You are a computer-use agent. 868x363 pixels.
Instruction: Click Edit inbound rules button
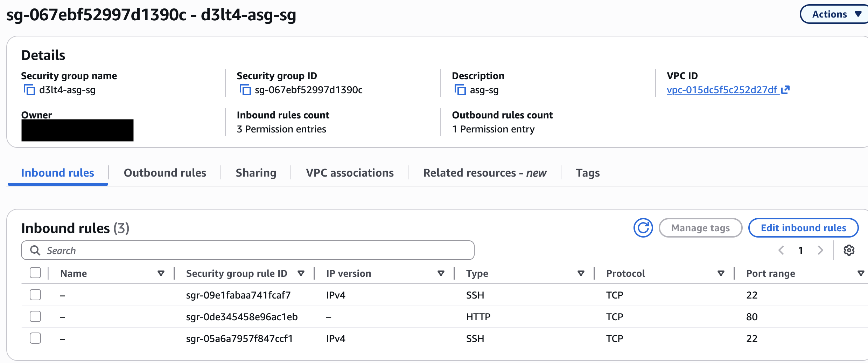(803, 228)
